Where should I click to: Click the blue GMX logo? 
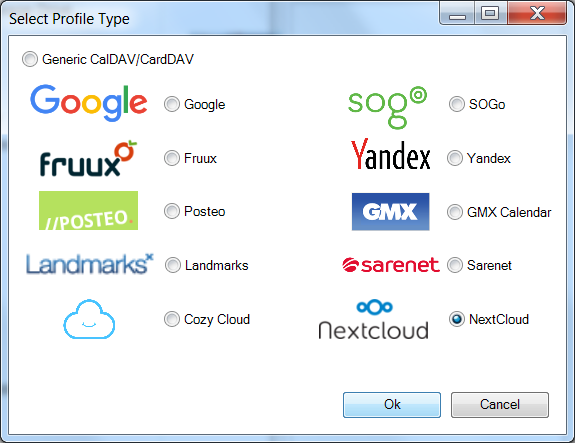click(x=391, y=212)
